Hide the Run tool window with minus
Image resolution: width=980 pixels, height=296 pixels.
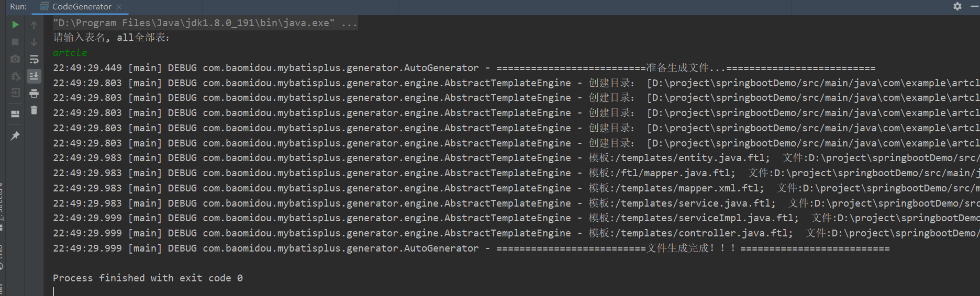[974, 6]
